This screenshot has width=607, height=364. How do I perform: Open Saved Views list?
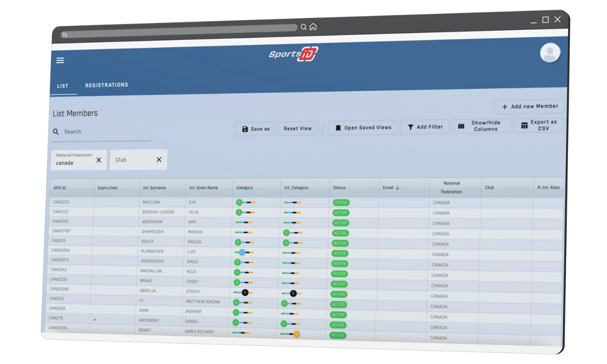coord(363,128)
